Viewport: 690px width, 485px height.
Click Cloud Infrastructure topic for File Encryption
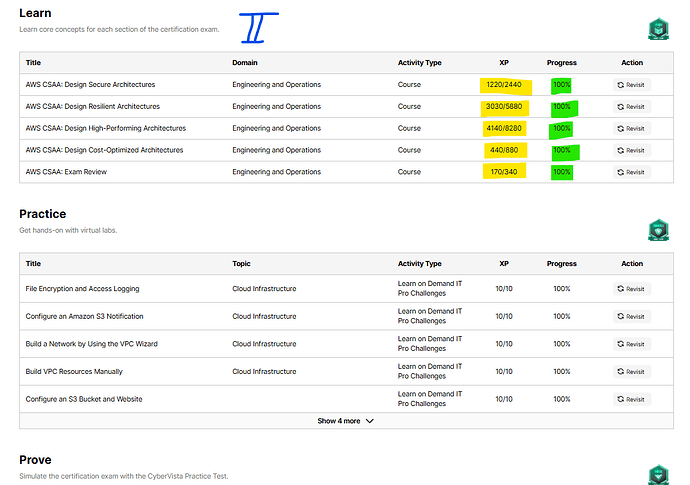[x=264, y=289]
